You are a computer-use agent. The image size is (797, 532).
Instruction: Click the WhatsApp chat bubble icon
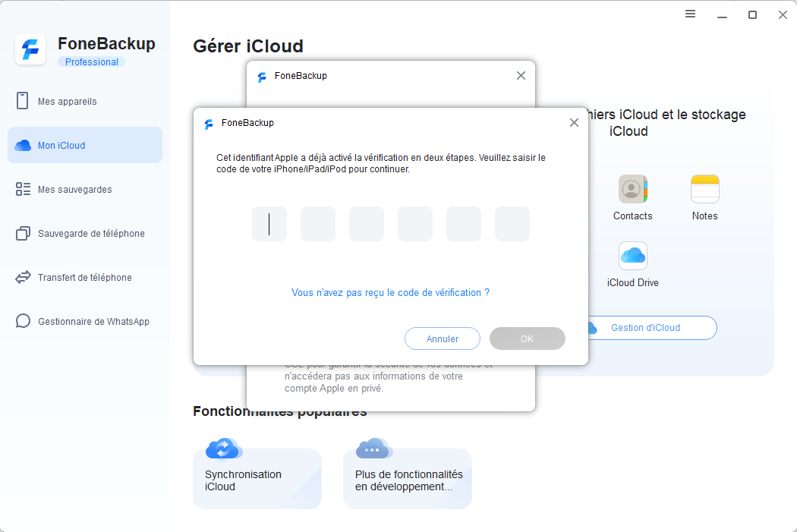[x=23, y=321]
